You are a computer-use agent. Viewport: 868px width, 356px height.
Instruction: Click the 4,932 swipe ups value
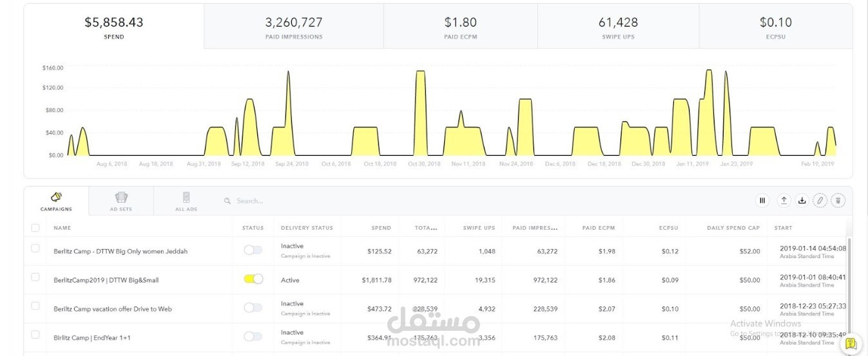tap(486, 309)
